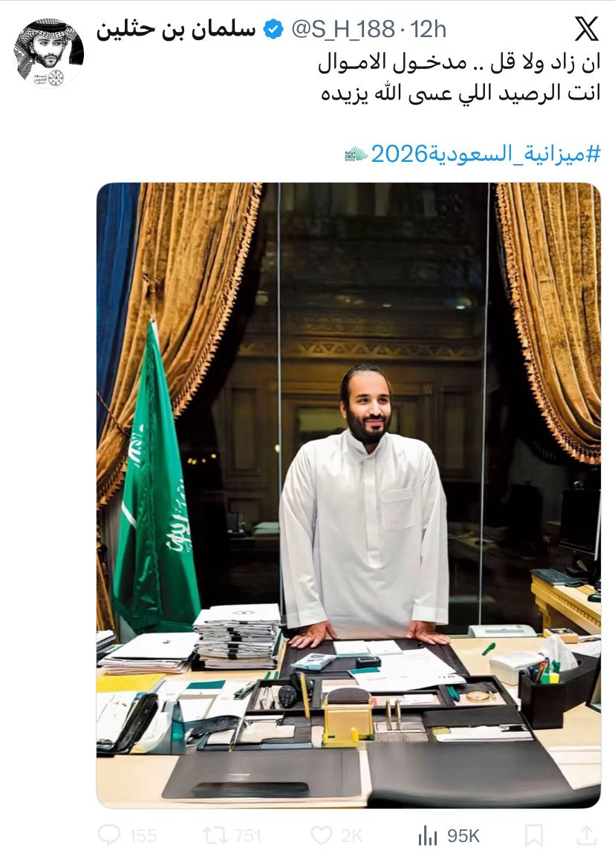
Task: Click the 2K likes count
Action: [x=351, y=836]
